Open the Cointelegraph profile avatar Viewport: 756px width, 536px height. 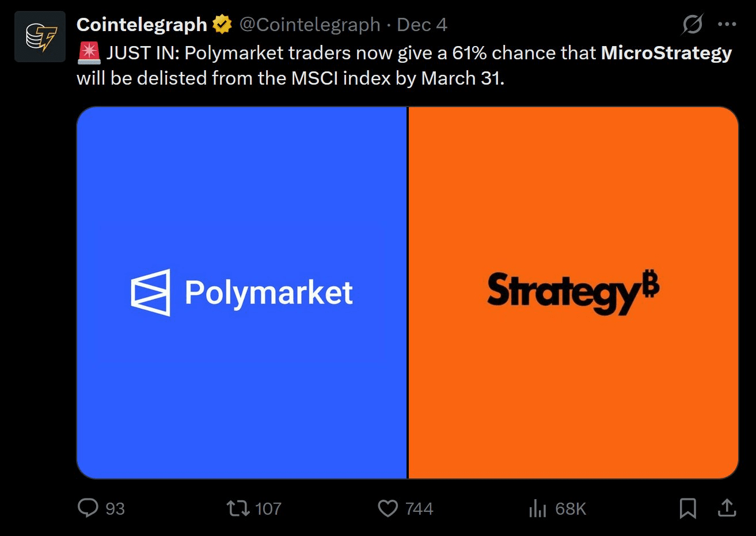[40, 36]
